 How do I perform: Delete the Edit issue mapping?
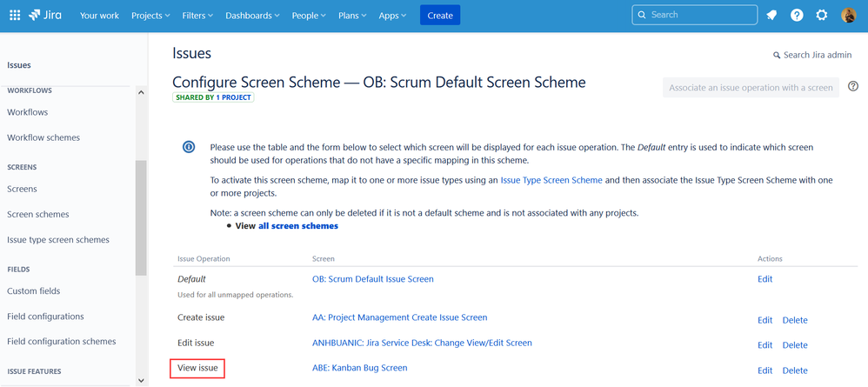pyautogui.click(x=795, y=345)
